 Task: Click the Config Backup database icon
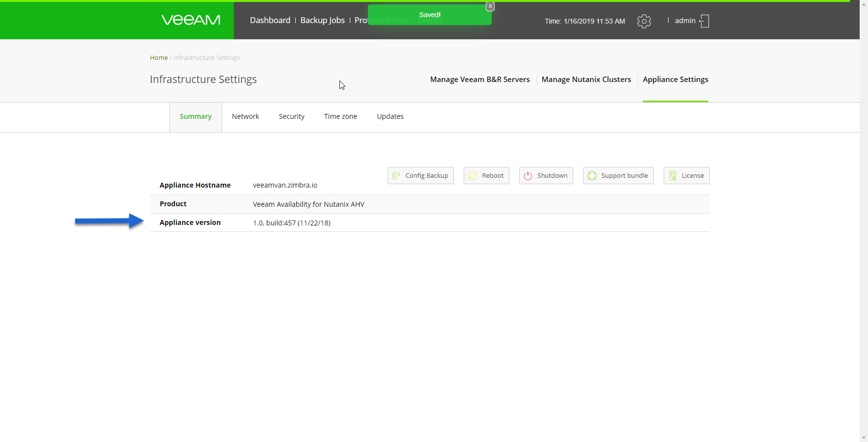click(x=396, y=176)
